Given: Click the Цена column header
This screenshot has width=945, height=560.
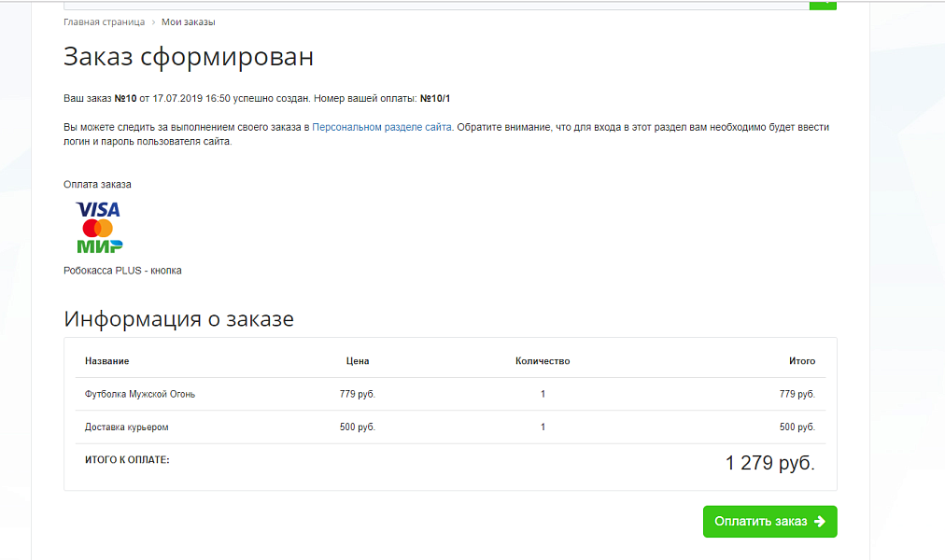Looking at the screenshot, I should point(358,361).
